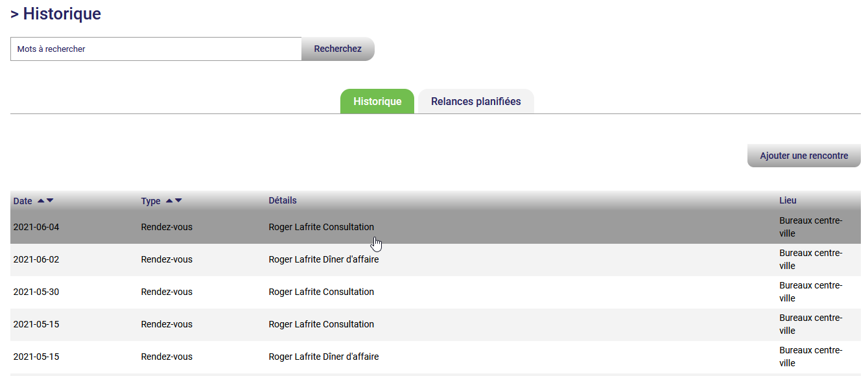The image size is (868, 376).
Task: Click the up sort arrow beside Date
Action: tap(41, 201)
